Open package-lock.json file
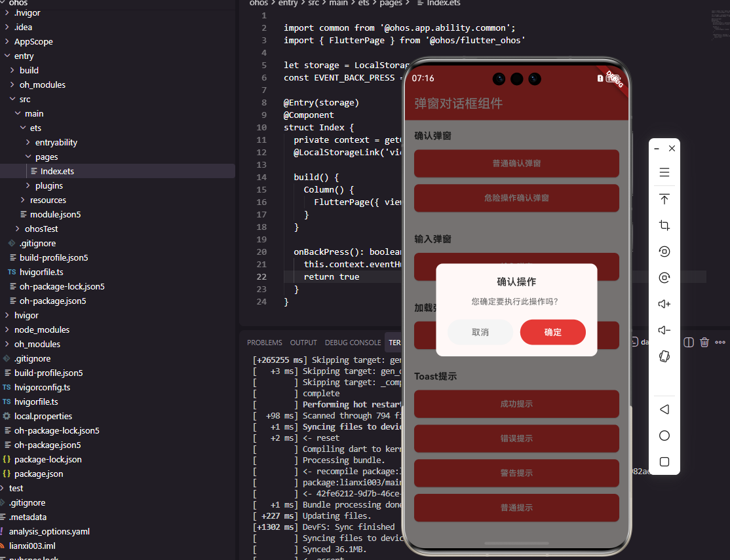 pyautogui.click(x=47, y=459)
